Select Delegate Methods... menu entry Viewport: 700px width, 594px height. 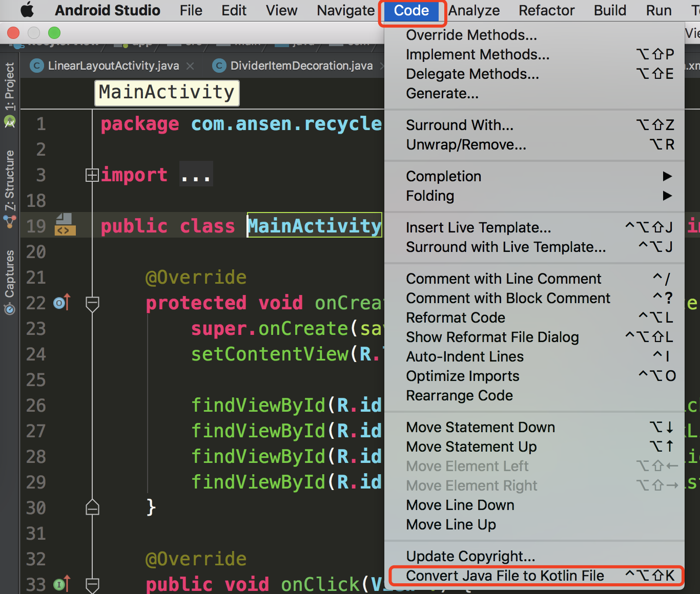(x=534, y=74)
